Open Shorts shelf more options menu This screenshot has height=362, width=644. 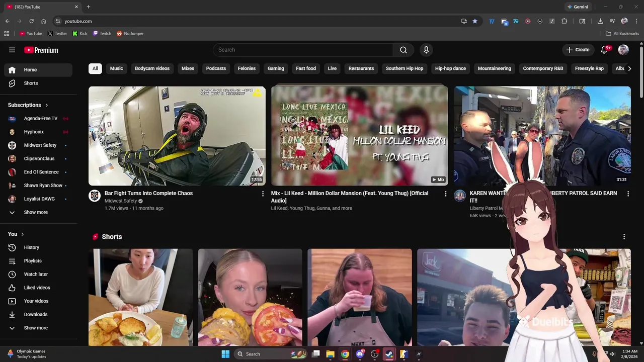tap(624, 237)
